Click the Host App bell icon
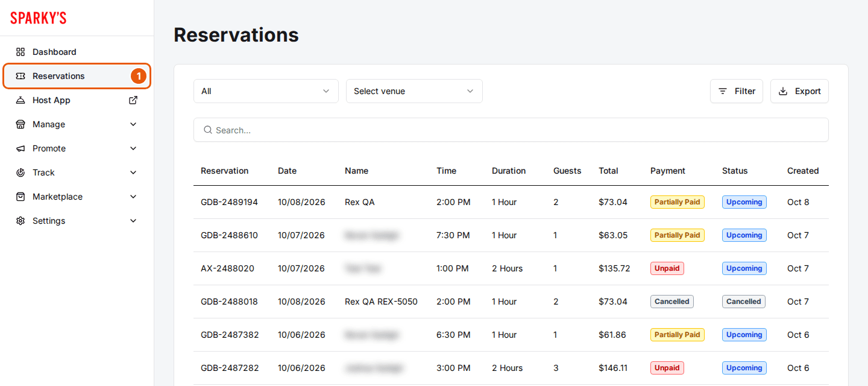The image size is (868, 386). (x=20, y=100)
